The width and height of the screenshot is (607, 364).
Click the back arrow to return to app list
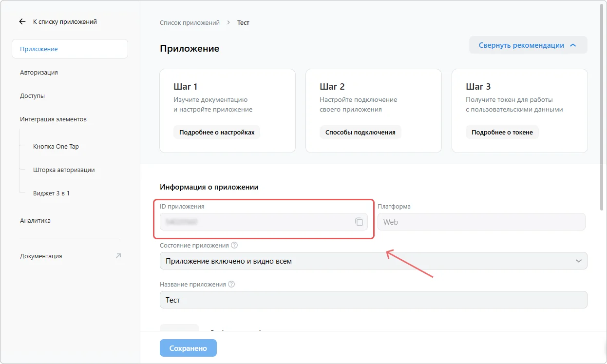click(21, 21)
